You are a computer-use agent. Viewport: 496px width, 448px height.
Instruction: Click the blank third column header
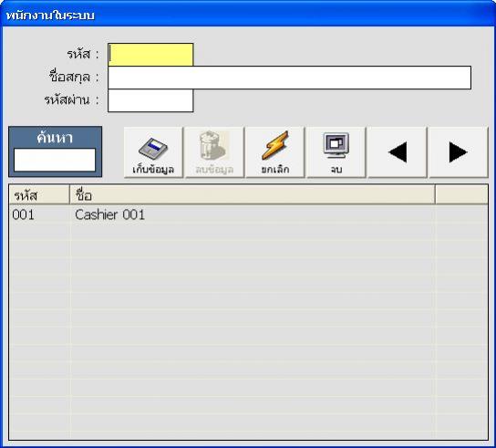click(461, 195)
